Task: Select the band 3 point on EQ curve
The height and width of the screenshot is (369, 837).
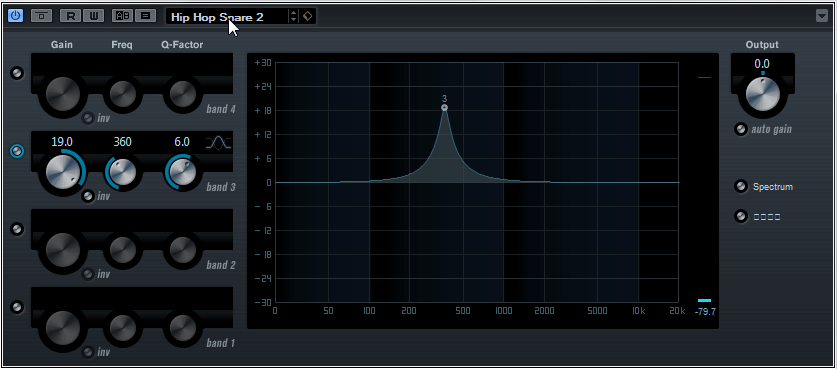Action: [444, 107]
